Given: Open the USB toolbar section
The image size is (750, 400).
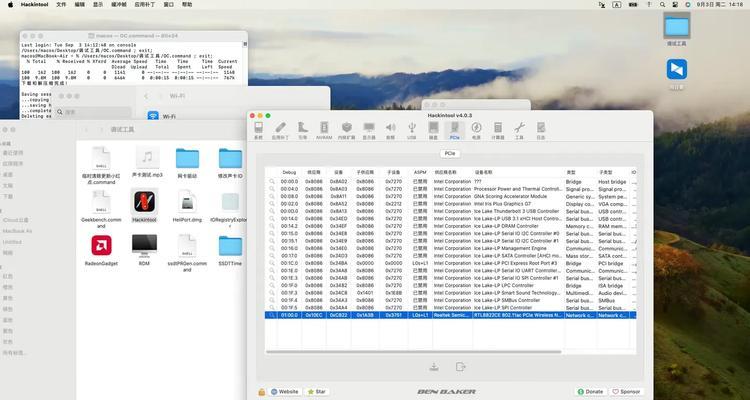Looking at the screenshot, I should 412,130.
